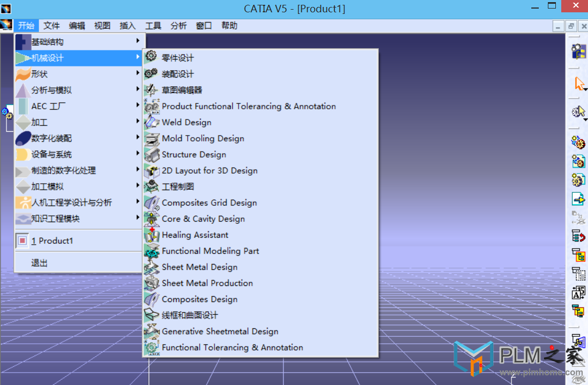Viewport: 588px width, 385px height.
Task: Expand the 设备与系统 submenu arrow
Action: pyautogui.click(x=138, y=153)
